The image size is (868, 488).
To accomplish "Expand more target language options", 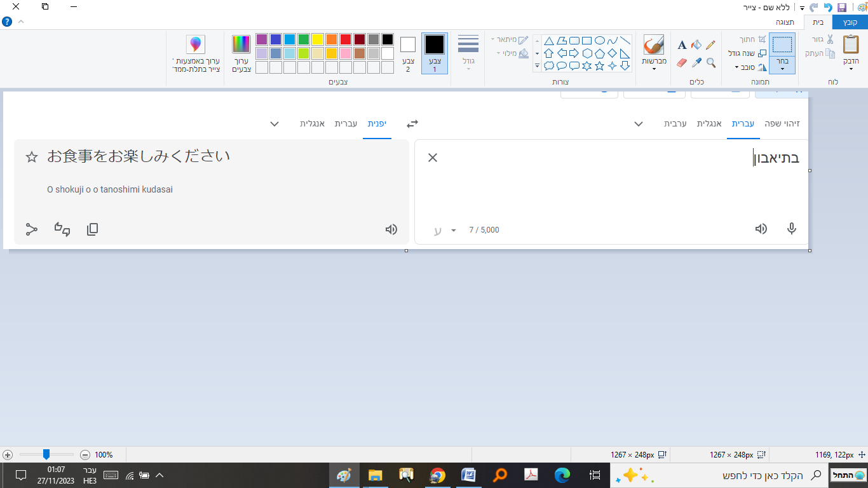I will pos(275,124).
